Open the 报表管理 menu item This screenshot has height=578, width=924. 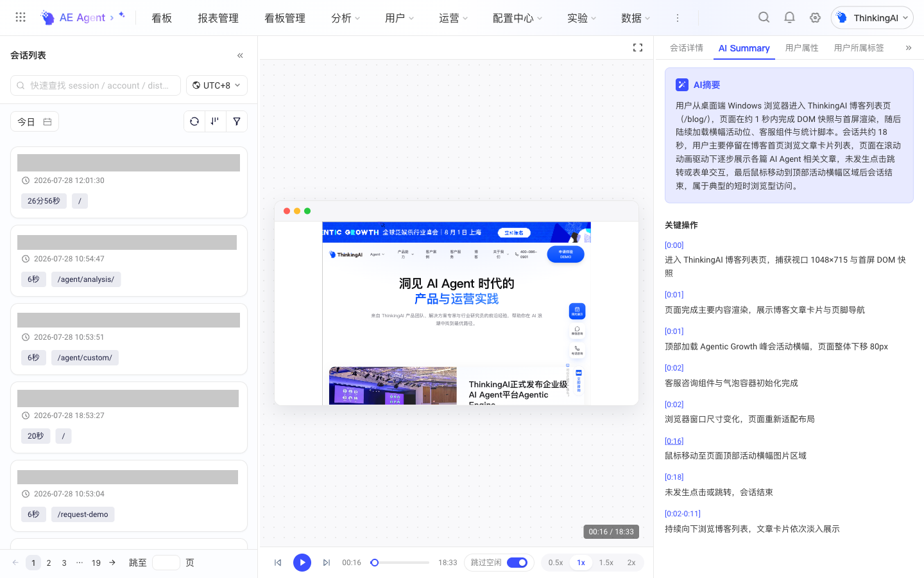pyautogui.click(x=218, y=18)
